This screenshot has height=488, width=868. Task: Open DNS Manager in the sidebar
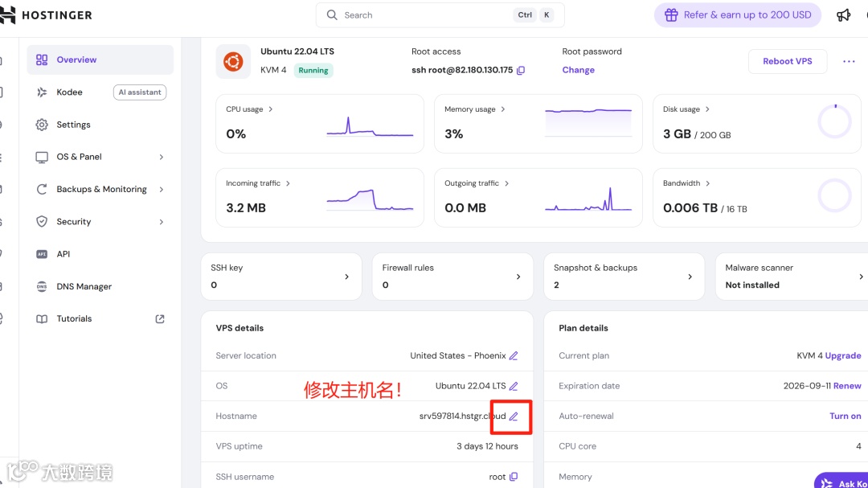(x=100, y=286)
